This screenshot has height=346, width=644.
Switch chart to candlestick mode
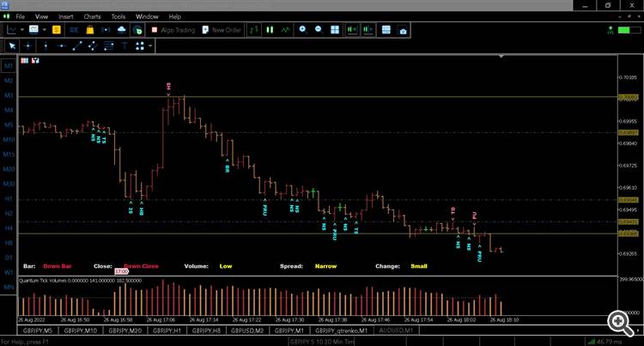point(270,30)
